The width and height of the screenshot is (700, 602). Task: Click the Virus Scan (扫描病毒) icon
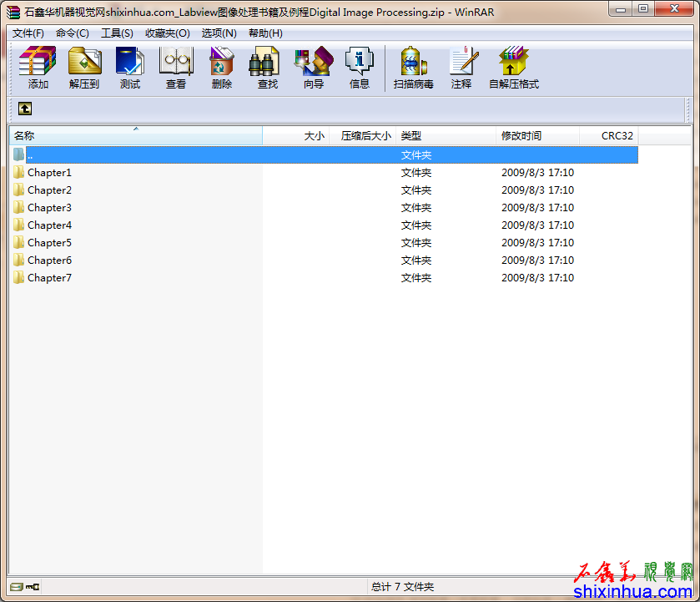413,68
